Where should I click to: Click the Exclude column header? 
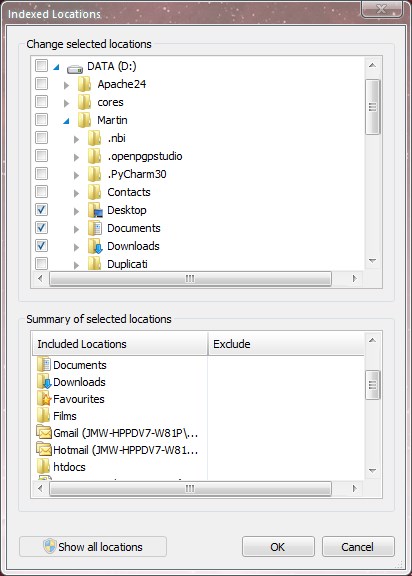point(286,344)
